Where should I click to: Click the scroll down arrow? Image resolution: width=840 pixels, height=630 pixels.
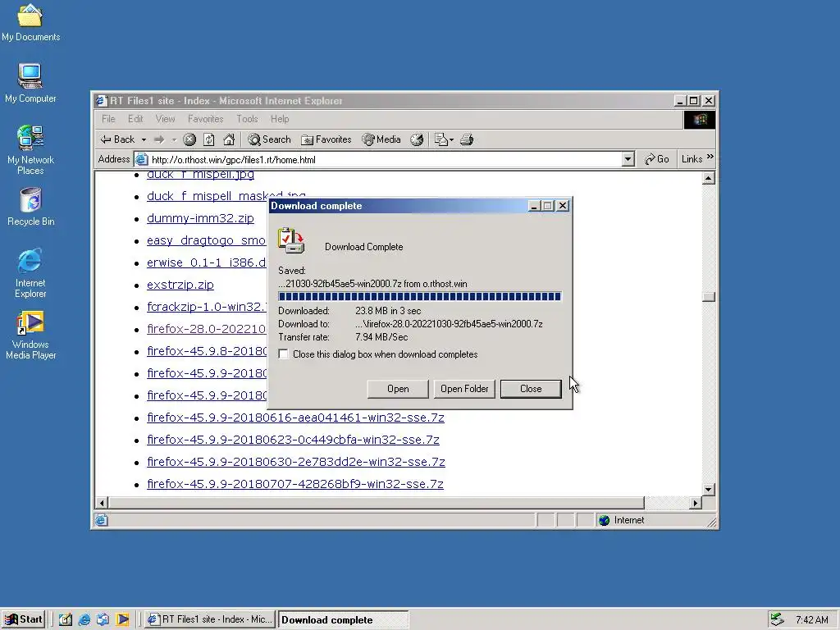708,489
